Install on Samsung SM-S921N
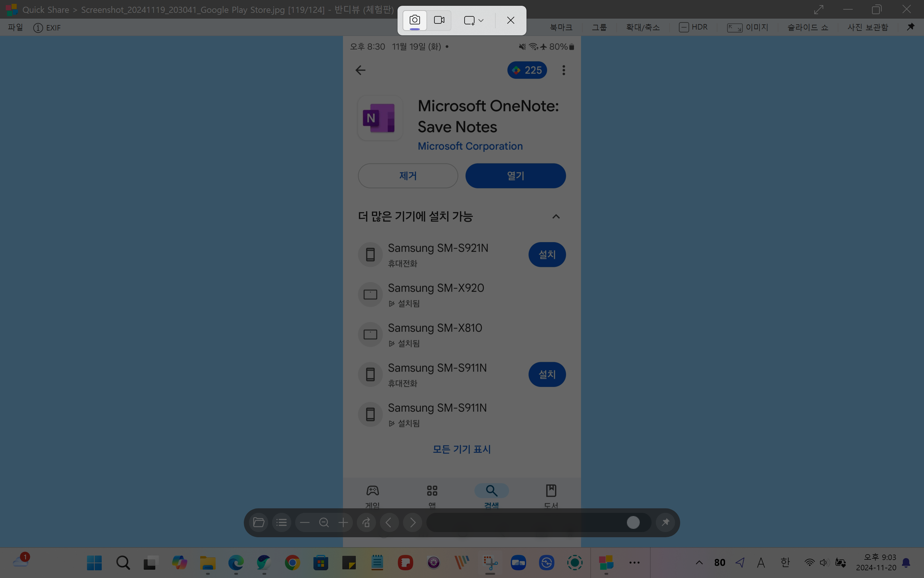The height and width of the screenshot is (578, 924). [x=547, y=255]
